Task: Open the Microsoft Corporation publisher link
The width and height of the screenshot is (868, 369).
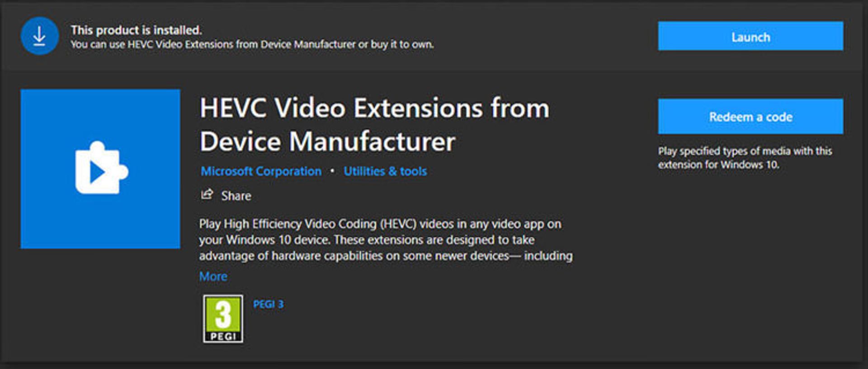Action: pyautogui.click(x=261, y=171)
